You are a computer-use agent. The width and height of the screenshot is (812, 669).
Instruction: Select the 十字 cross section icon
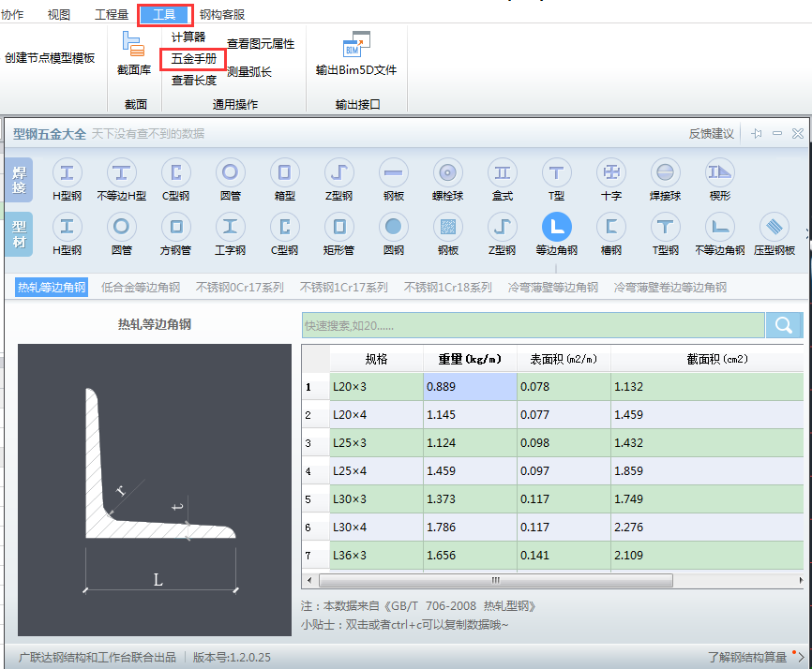click(611, 172)
